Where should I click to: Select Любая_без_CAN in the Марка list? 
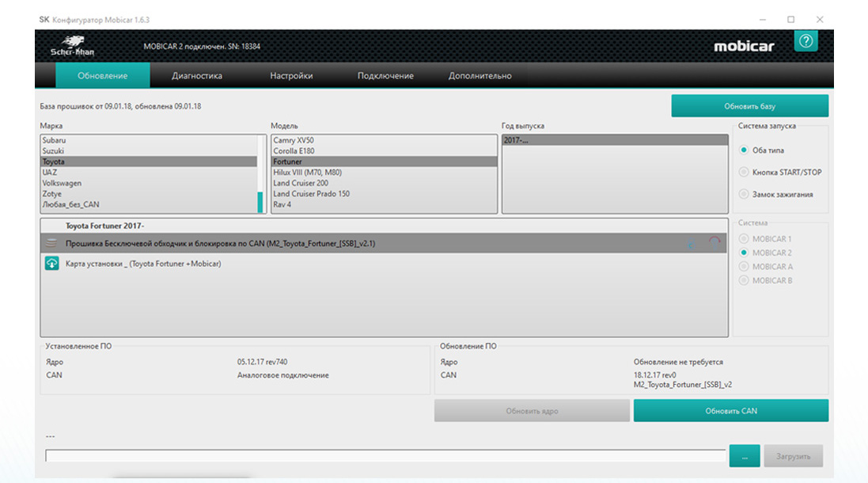click(x=149, y=204)
